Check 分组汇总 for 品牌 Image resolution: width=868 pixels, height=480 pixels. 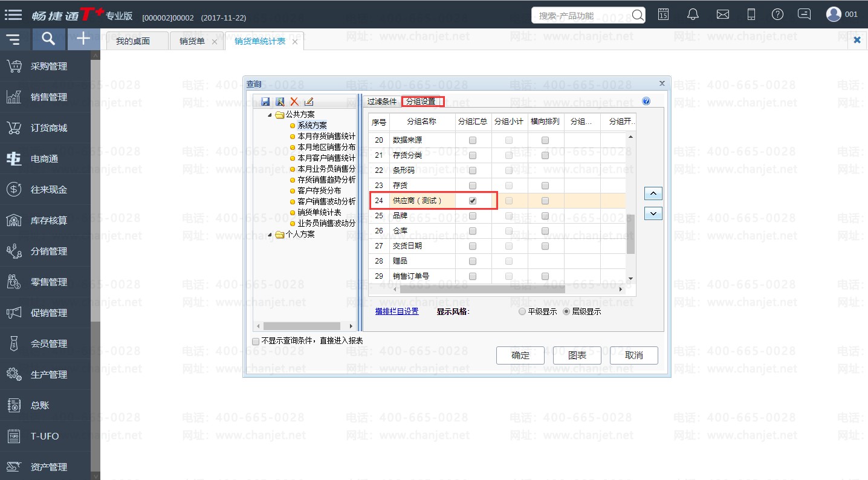[x=473, y=216]
